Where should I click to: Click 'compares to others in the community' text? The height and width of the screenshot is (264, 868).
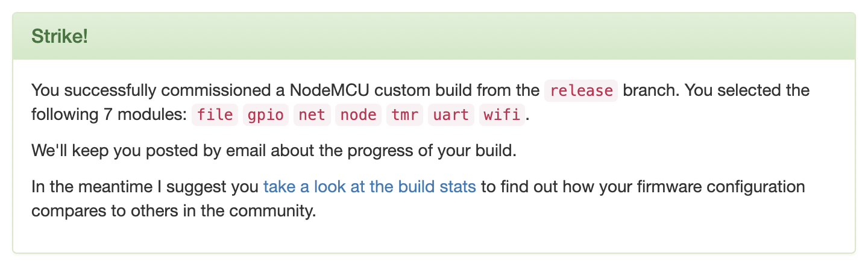click(x=174, y=211)
